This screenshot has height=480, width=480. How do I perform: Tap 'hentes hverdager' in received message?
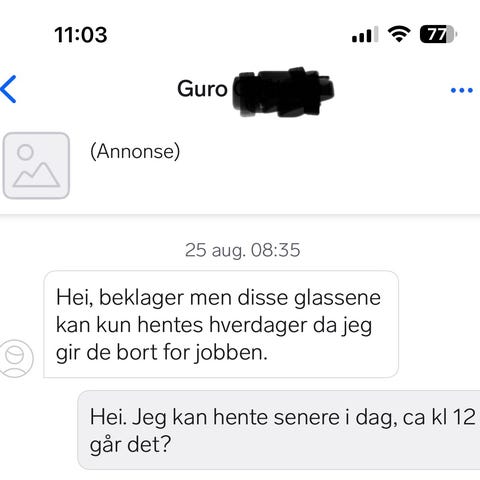coord(222,325)
